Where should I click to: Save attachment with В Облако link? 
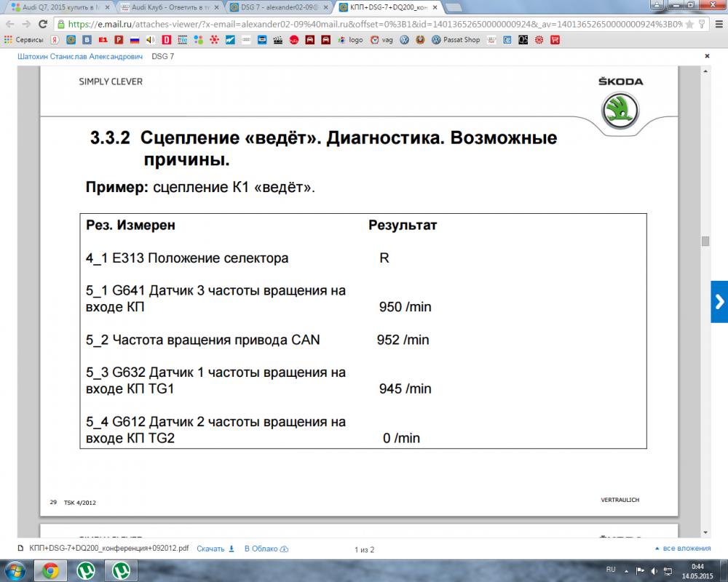click(x=266, y=549)
